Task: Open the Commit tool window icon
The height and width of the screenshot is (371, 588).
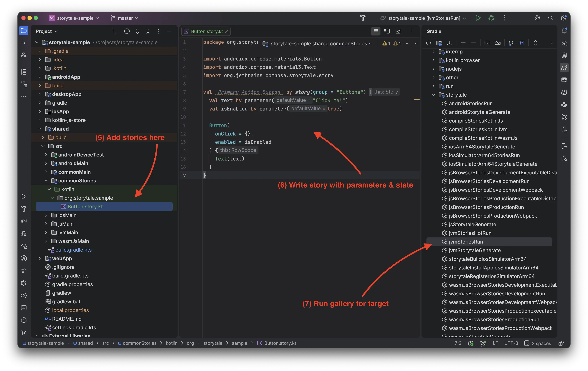Action: click(x=24, y=43)
